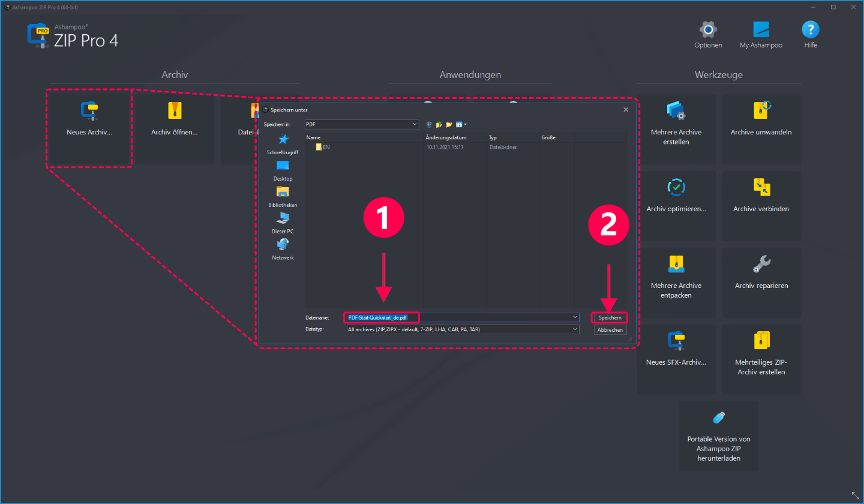Launch Archiv optimieren tool
The image size is (864, 504).
(x=676, y=206)
